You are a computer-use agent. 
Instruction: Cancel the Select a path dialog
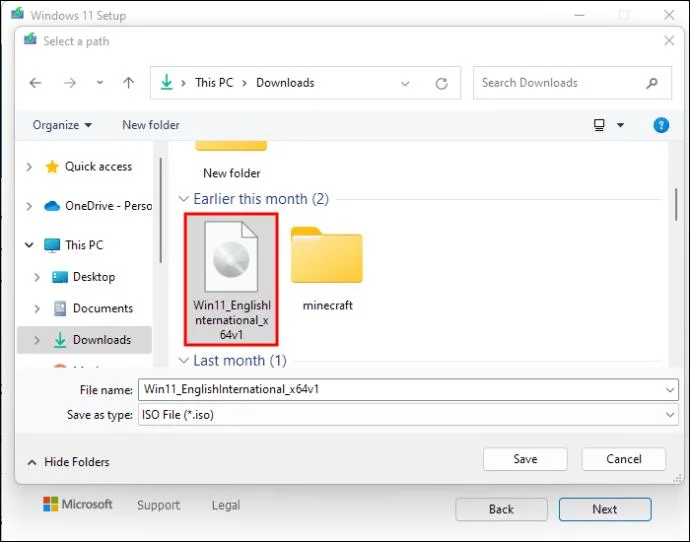(x=624, y=459)
